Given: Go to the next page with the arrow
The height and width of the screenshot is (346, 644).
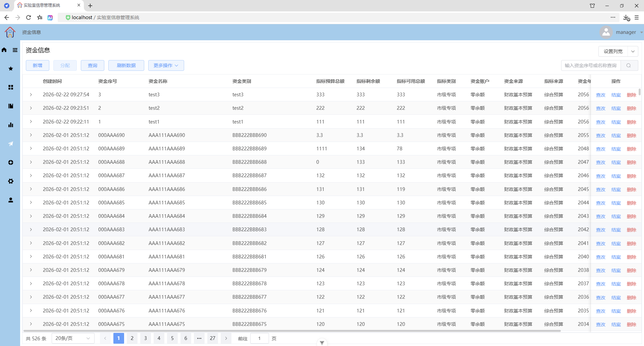Looking at the screenshot, I should (x=226, y=338).
